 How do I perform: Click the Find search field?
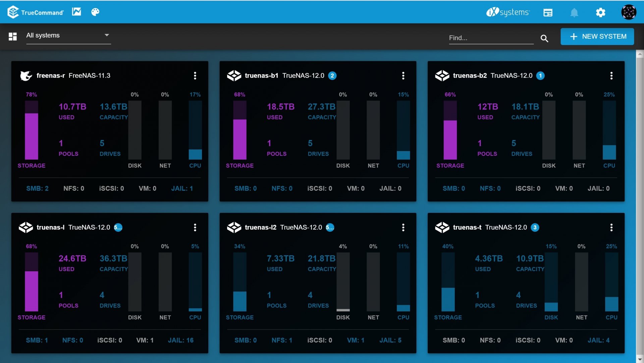pos(491,38)
